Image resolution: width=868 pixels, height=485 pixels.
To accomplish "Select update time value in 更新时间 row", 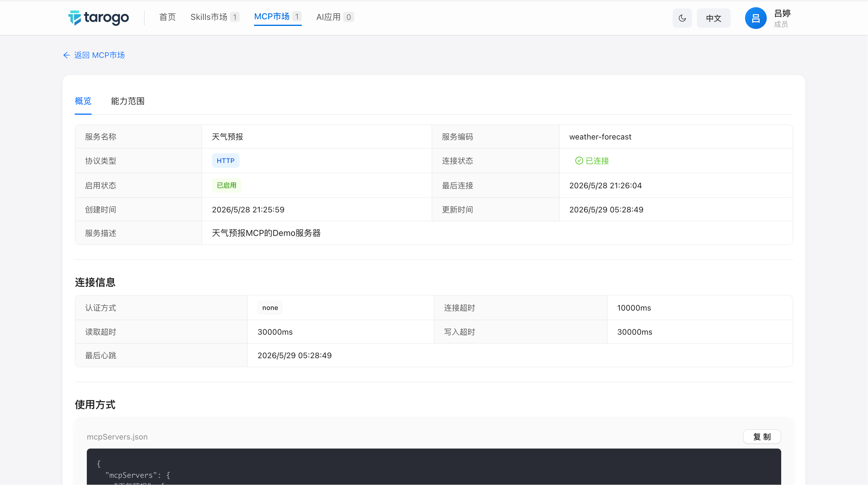I will 606,209.
